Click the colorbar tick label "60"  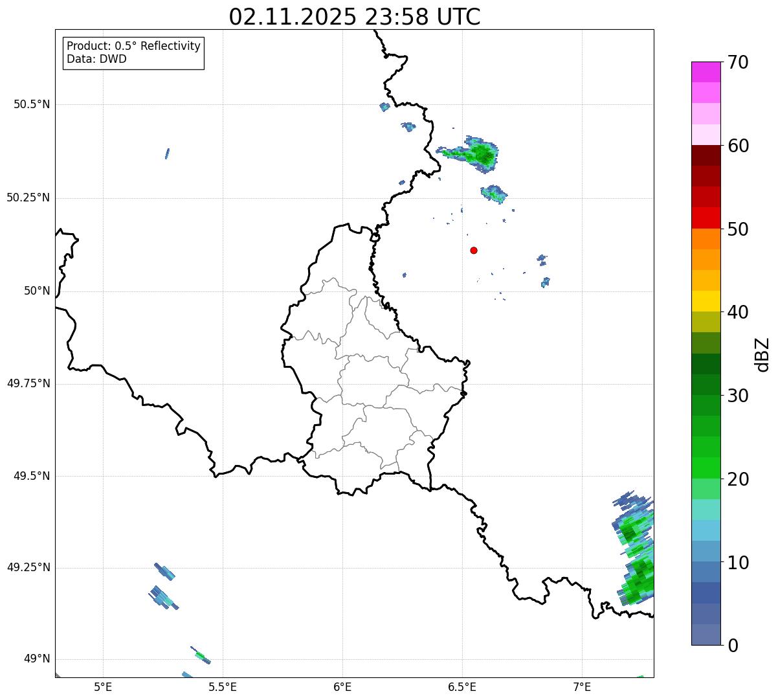pos(737,146)
